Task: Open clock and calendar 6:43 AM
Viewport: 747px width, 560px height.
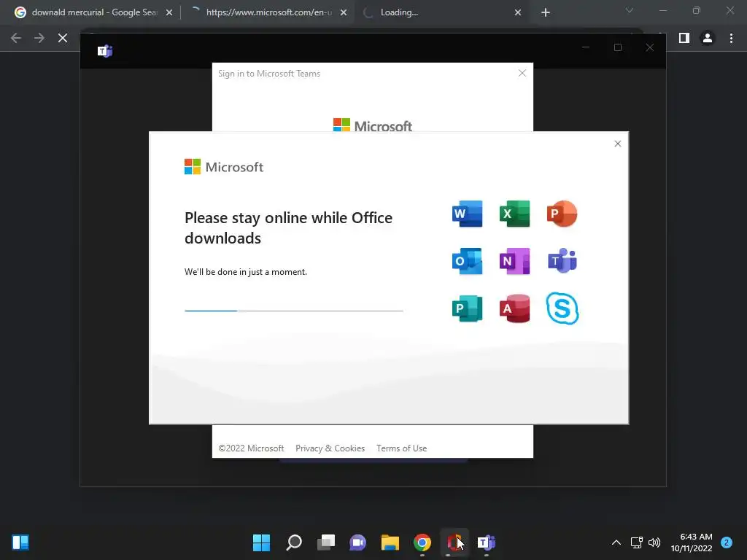Action: [692, 542]
